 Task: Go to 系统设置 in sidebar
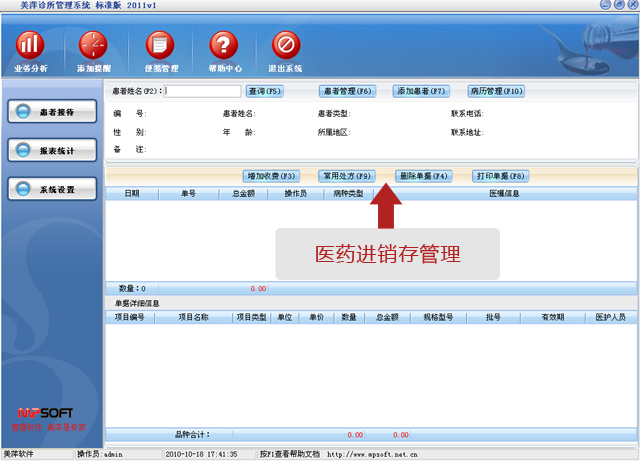coord(51,189)
